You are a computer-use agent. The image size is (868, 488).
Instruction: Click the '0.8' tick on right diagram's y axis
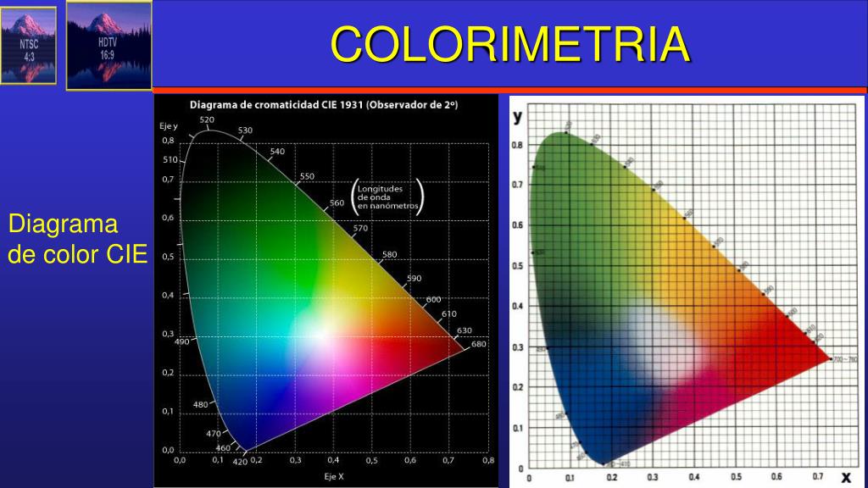point(517,145)
